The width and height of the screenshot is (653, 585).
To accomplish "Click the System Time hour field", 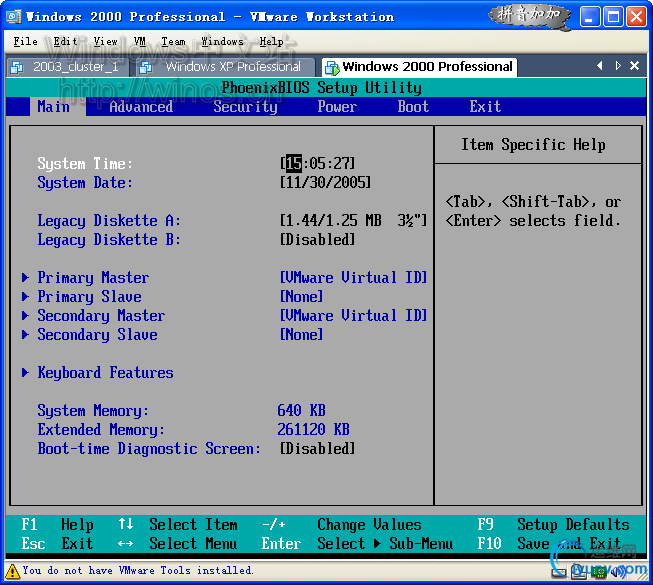I will coord(293,164).
